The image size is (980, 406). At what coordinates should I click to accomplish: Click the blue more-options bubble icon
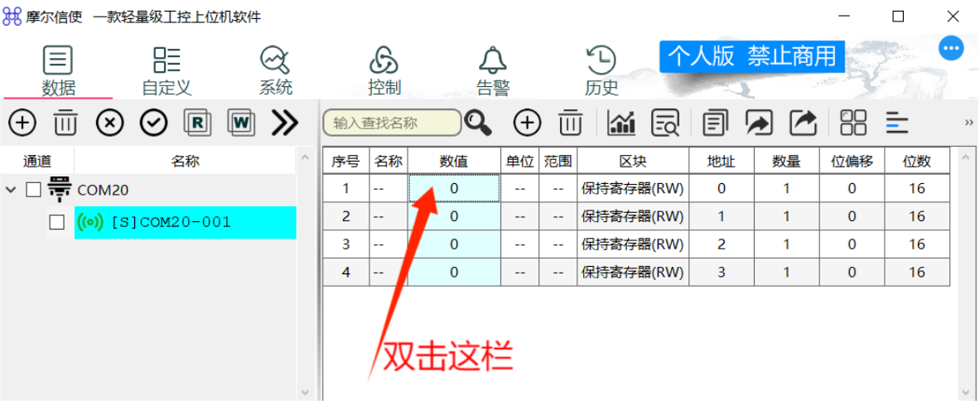[951, 48]
